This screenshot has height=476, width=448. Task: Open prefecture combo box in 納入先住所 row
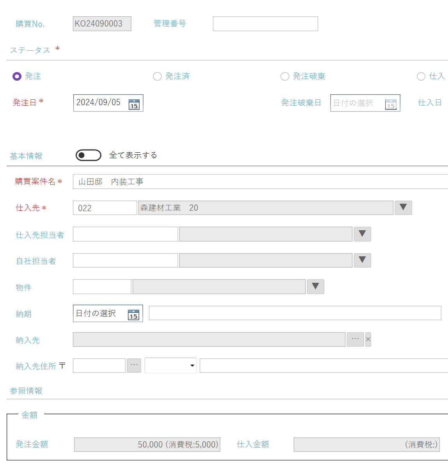click(x=170, y=365)
